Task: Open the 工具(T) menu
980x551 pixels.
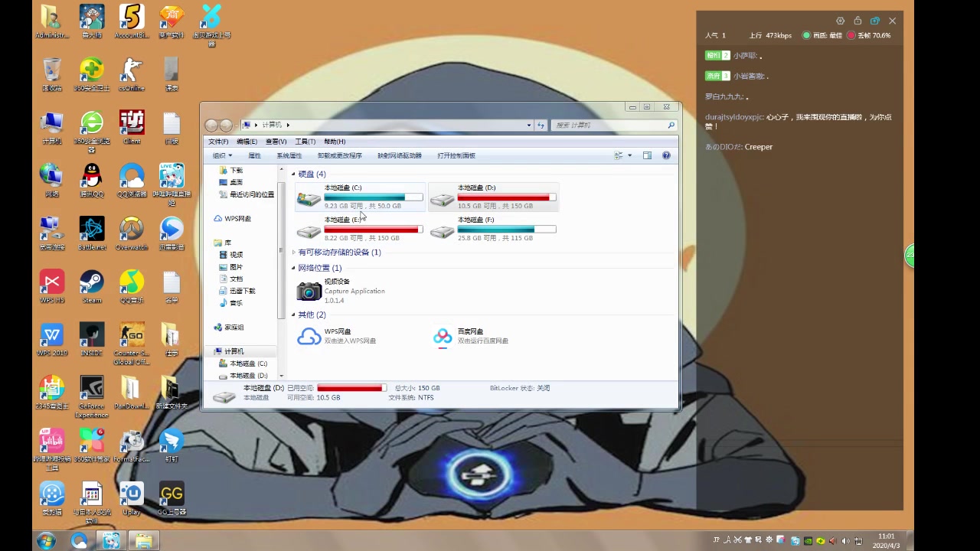Action: coord(305,142)
